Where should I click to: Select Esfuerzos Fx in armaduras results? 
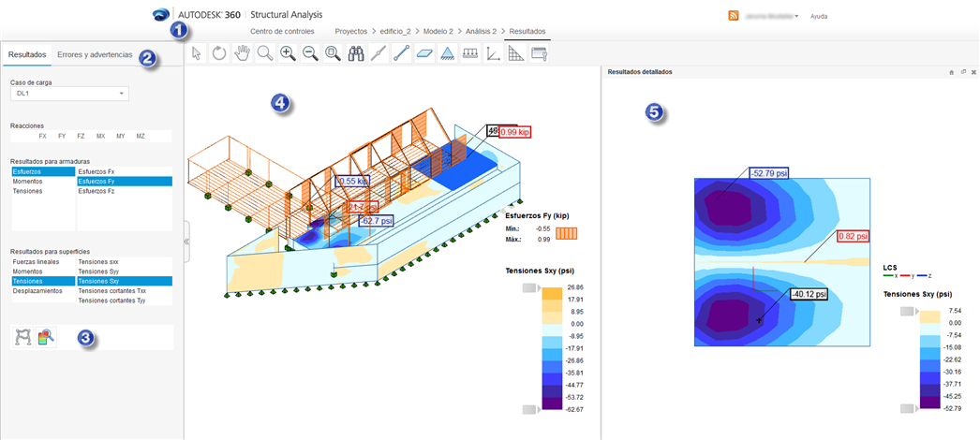tap(97, 172)
